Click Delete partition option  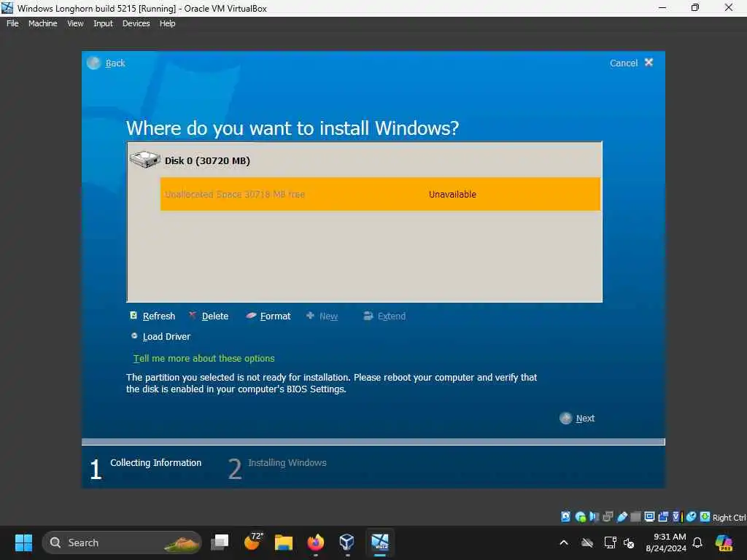pyautogui.click(x=209, y=316)
